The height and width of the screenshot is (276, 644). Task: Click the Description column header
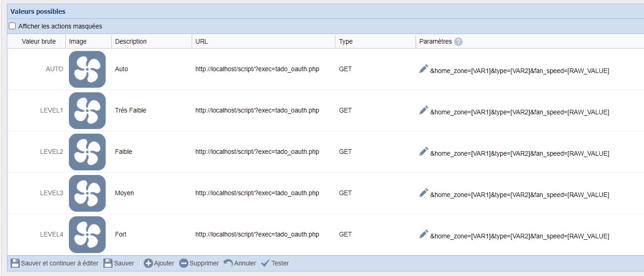pyautogui.click(x=131, y=41)
